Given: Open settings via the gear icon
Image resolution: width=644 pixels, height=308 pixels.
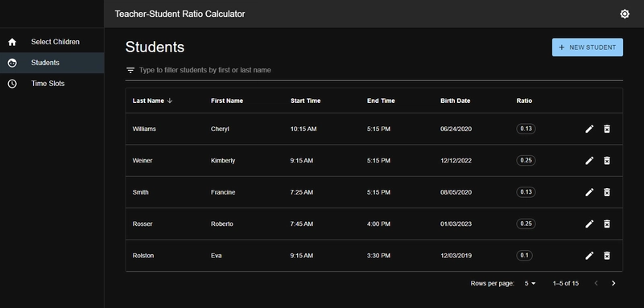Looking at the screenshot, I should point(625,14).
